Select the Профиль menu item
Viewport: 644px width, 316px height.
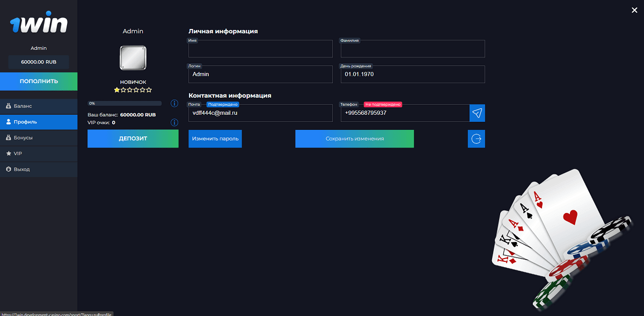pos(39,122)
